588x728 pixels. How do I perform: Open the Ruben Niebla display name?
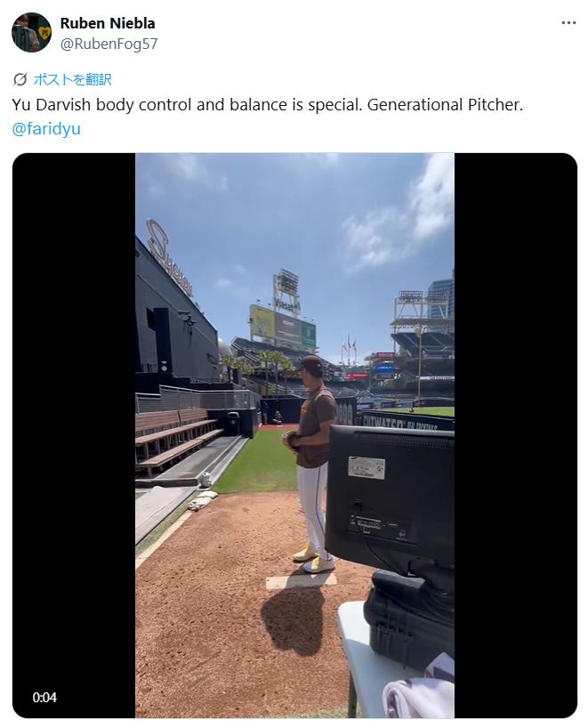[108, 23]
